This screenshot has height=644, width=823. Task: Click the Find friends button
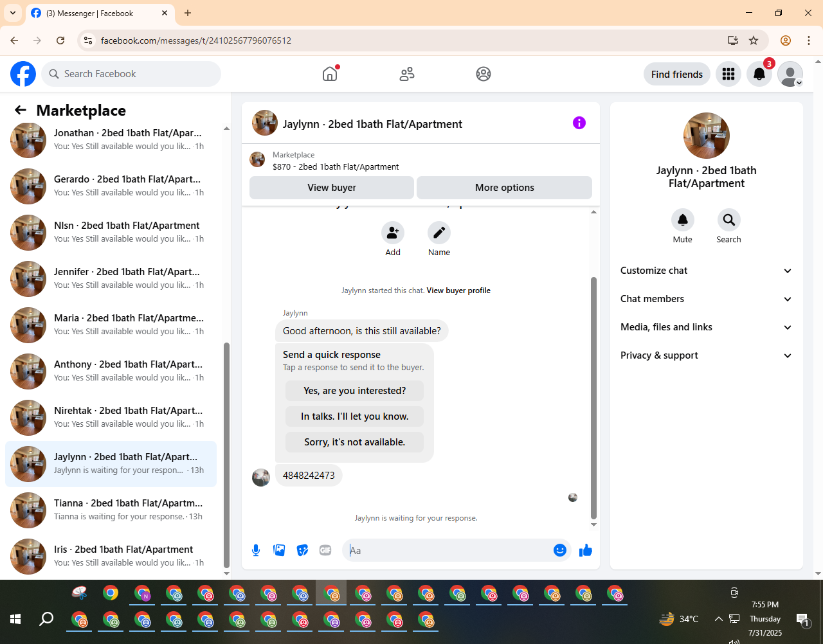pyautogui.click(x=677, y=74)
